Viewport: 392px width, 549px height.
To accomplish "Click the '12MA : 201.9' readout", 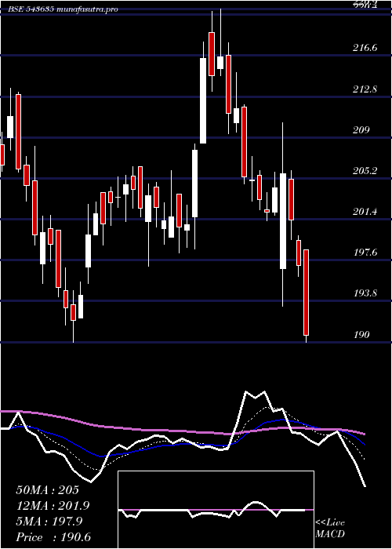I will pos(53,506).
